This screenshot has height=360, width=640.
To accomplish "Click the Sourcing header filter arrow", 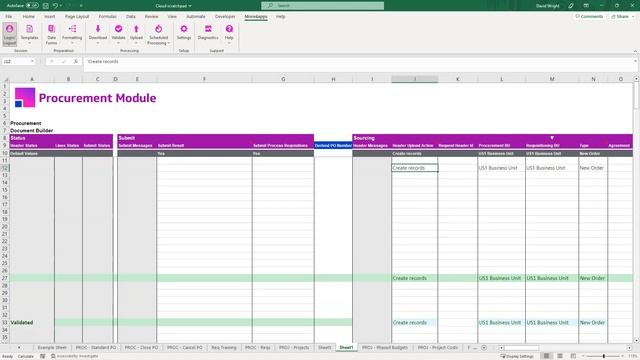I will point(552,138).
